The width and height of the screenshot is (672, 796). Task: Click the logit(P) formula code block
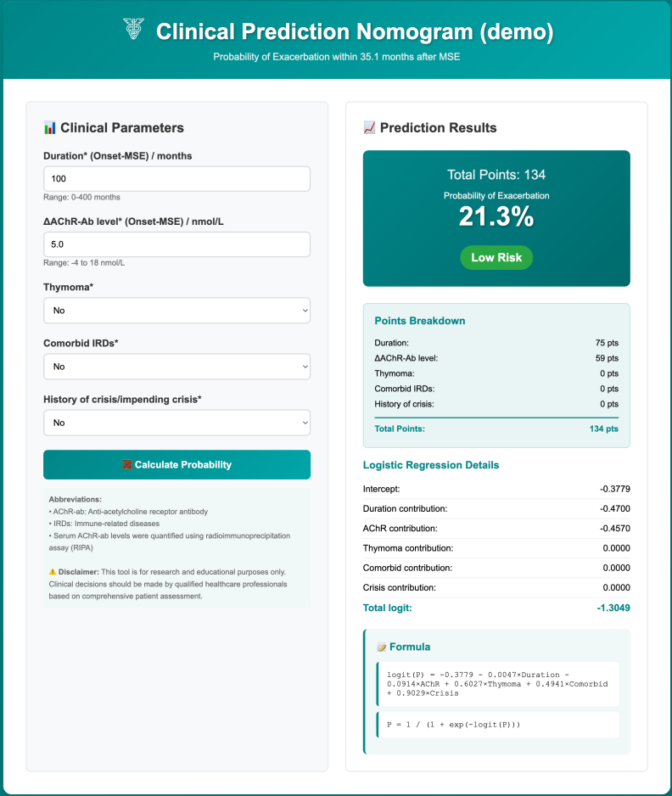click(496, 684)
